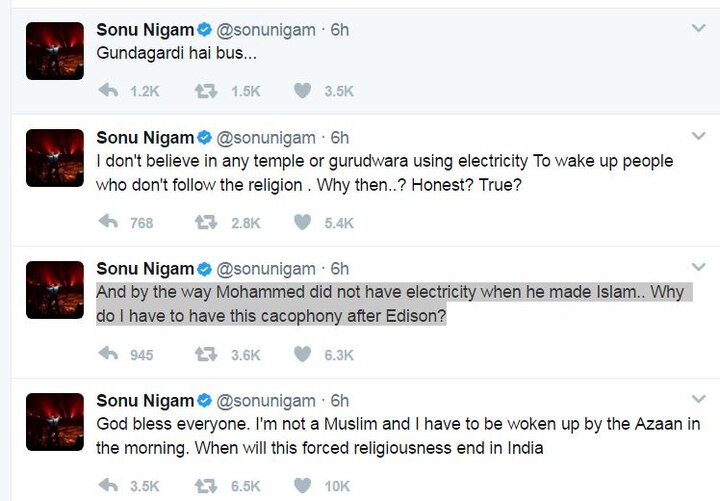The height and width of the screenshot is (501, 720).
Task: Reply to the "God bless everyone" tweet
Action: click(x=107, y=486)
